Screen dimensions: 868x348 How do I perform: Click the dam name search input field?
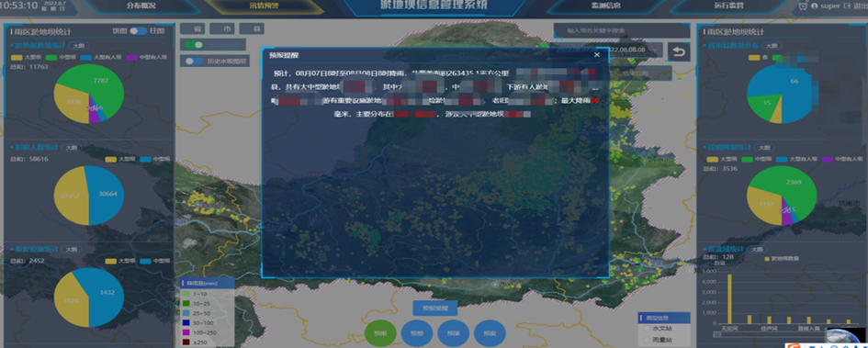(622, 30)
